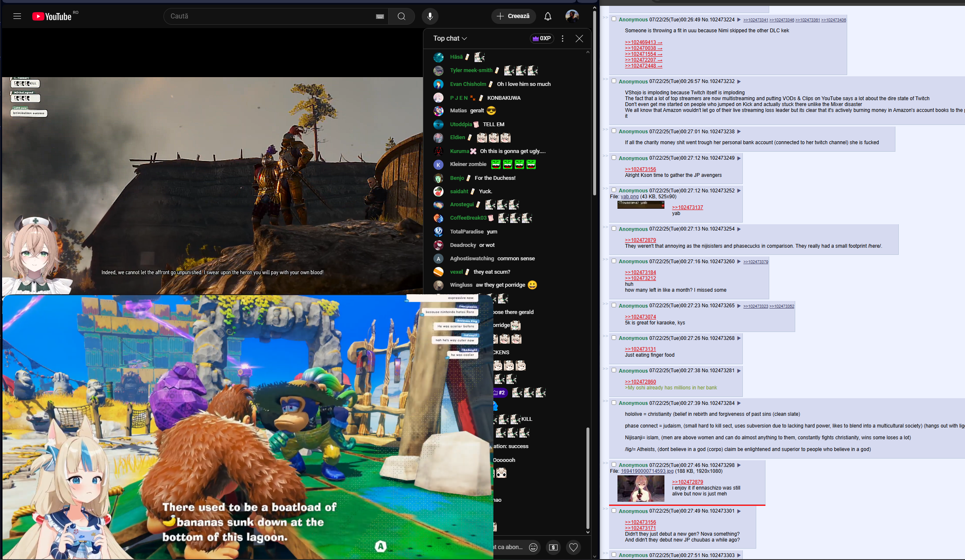
Task: Click the heart reaction button in chat
Action: coord(573,547)
